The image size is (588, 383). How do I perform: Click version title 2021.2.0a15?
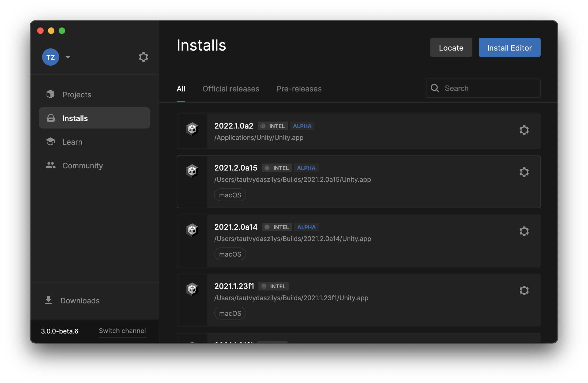click(x=236, y=168)
